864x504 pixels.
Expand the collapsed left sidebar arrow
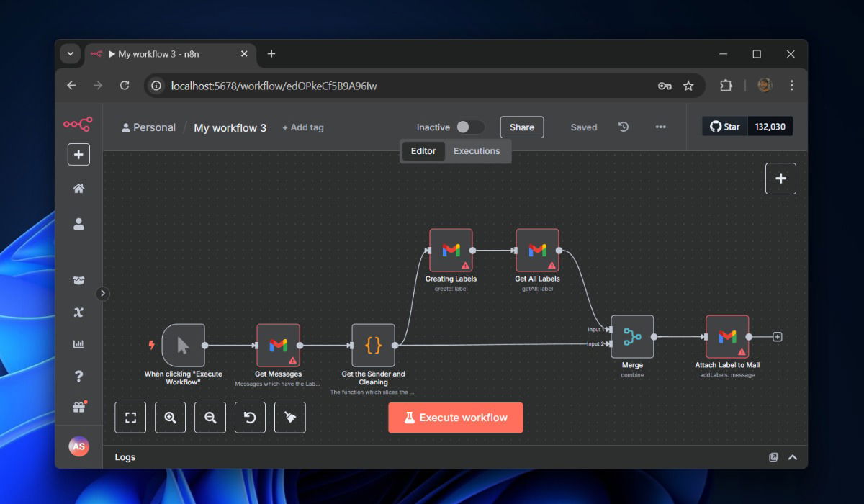[x=102, y=293]
